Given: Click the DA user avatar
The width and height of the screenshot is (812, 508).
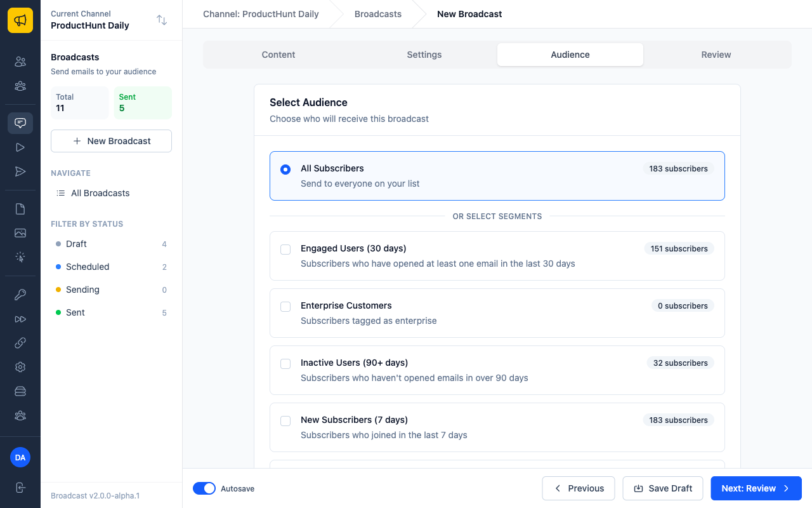Looking at the screenshot, I should pyautogui.click(x=20, y=457).
